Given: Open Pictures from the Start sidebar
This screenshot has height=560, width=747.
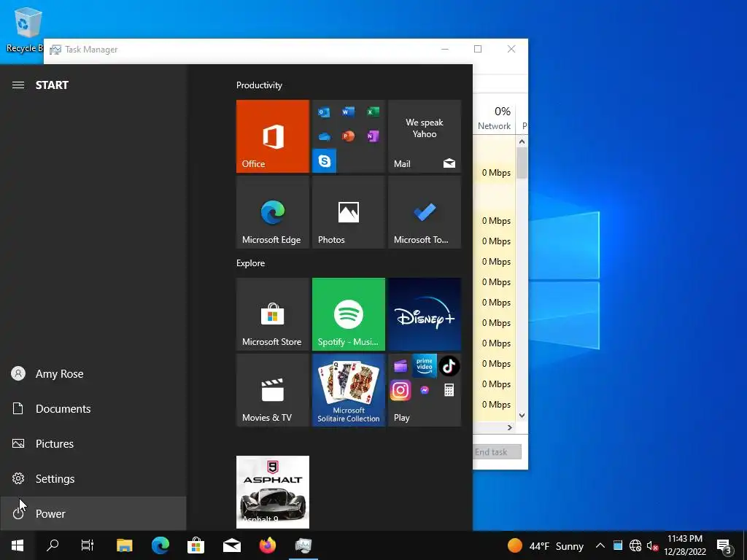Looking at the screenshot, I should click(x=93, y=444).
